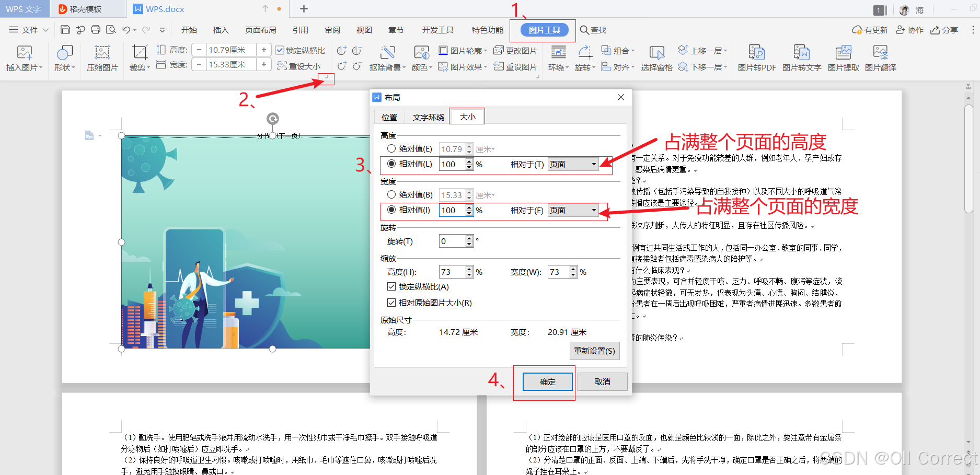The width and height of the screenshot is (980, 475).
Task: Click the OK (确定) button
Action: pos(548,382)
